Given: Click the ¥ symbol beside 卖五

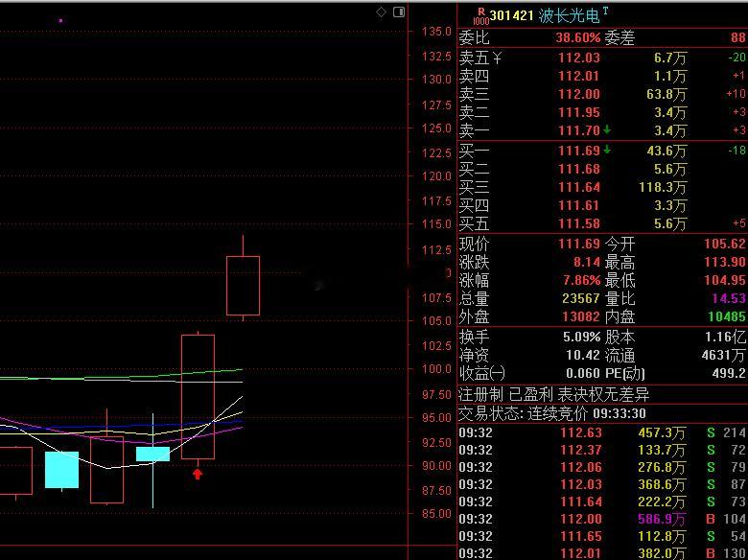Looking at the screenshot, I should click(497, 58).
